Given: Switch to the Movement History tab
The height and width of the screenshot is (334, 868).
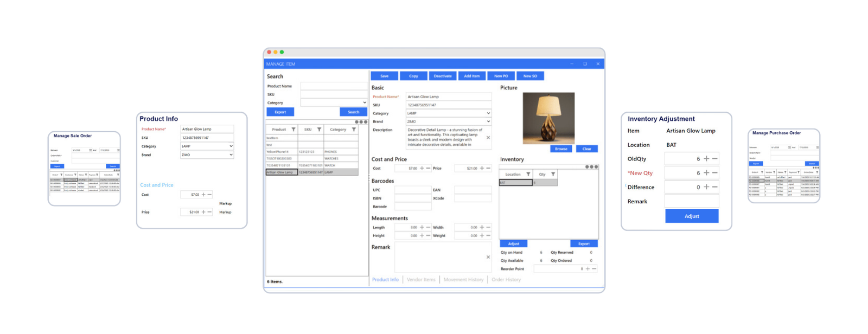Looking at the screenshot, I should [463, 280].
